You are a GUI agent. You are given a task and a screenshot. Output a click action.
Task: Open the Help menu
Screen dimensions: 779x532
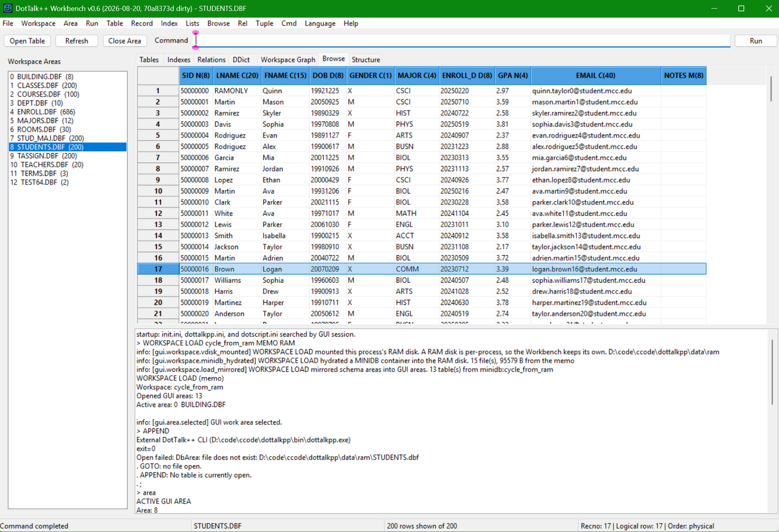351,23
